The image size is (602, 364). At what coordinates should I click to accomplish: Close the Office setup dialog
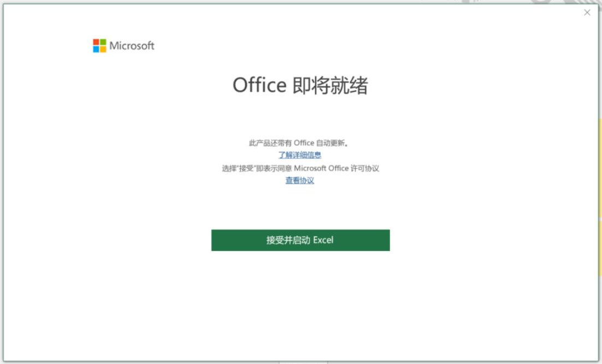tap(587, 13)
